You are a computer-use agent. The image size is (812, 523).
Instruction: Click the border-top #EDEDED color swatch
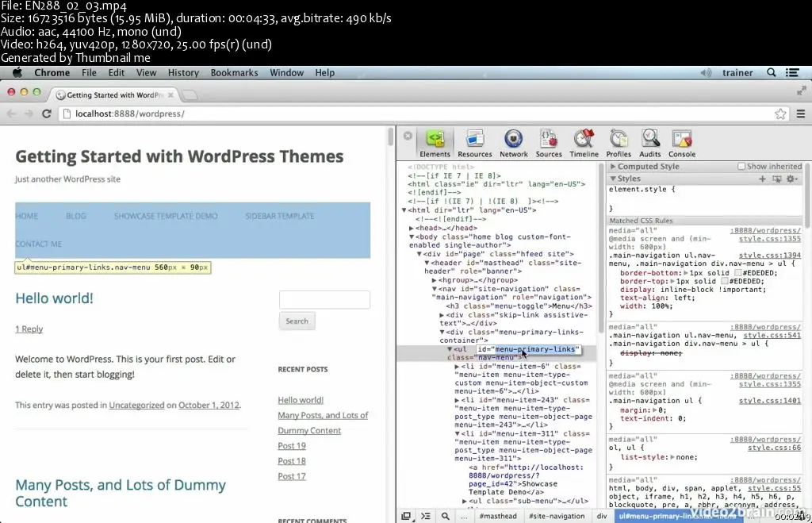(725, 282)
